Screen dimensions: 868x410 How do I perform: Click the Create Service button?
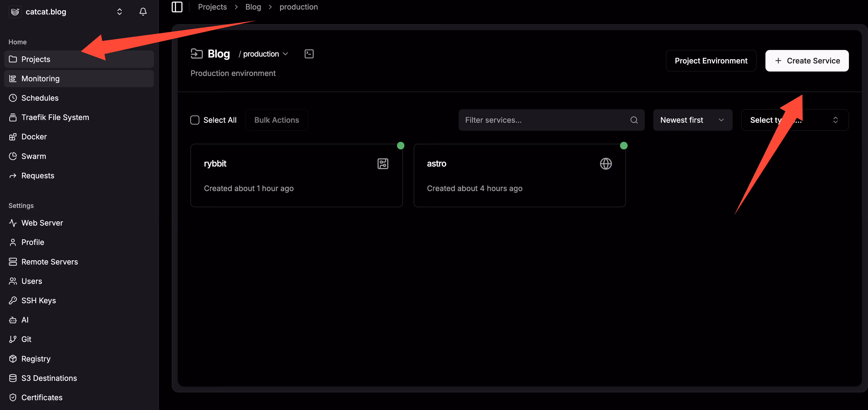[x=807, y=61]
